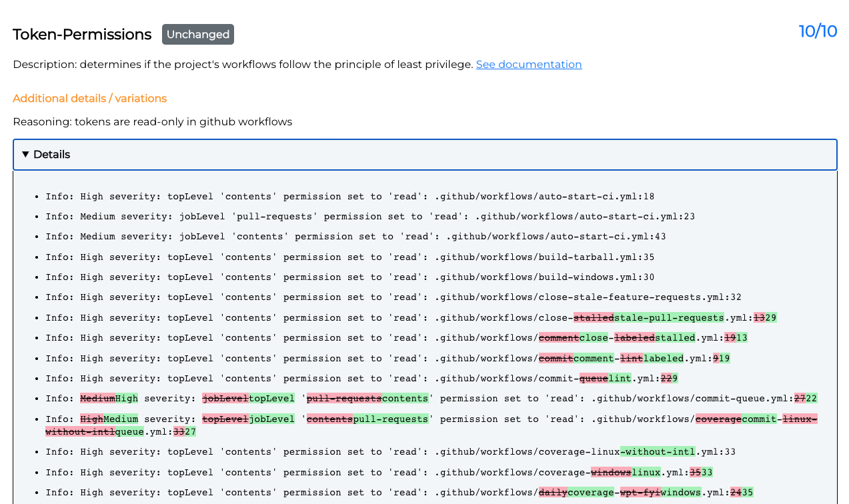
Task: Click the commit-queue.yml:2722 entry
Action: (x=432, y=399)
